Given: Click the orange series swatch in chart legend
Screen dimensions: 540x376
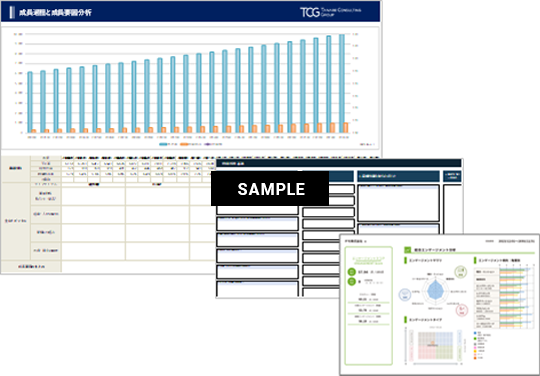Looking at the screenshot, I should [x=184, y=144].
